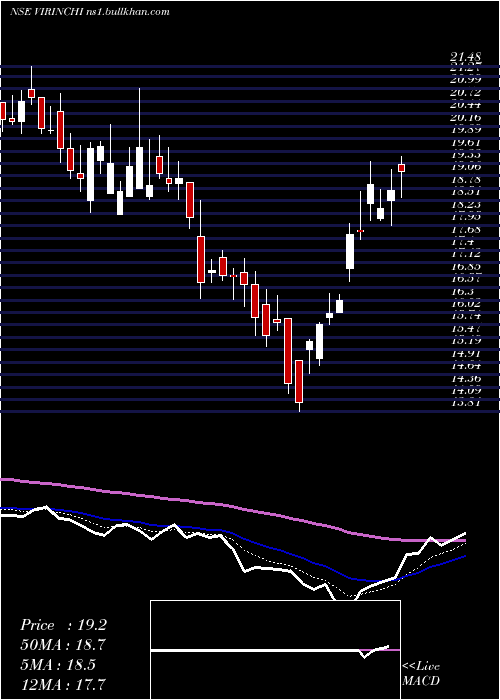Click the 20.72 price axis label
This screenshot has height=700, width=500.
[x=466, y=92]
